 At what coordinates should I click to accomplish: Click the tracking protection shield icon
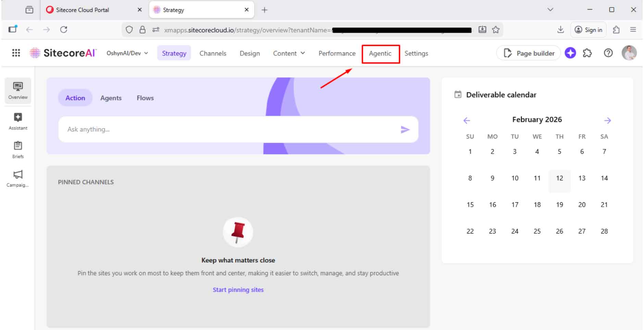coord(129,30)
